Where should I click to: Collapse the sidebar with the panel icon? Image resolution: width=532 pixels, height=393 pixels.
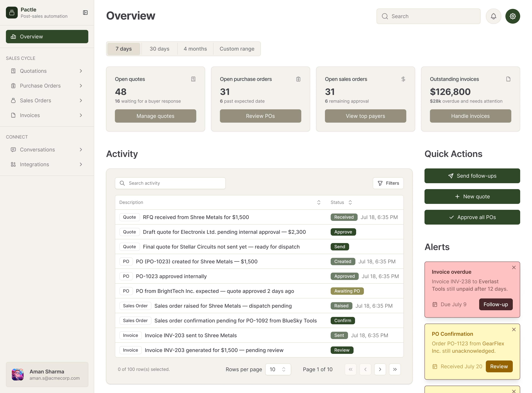[x=85, y=13]
